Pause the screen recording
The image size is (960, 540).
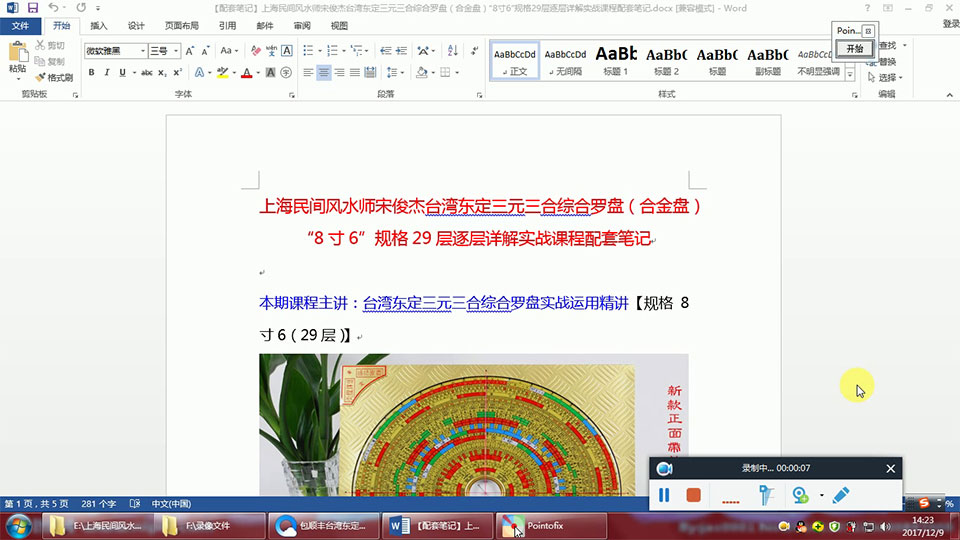(664, 495)
